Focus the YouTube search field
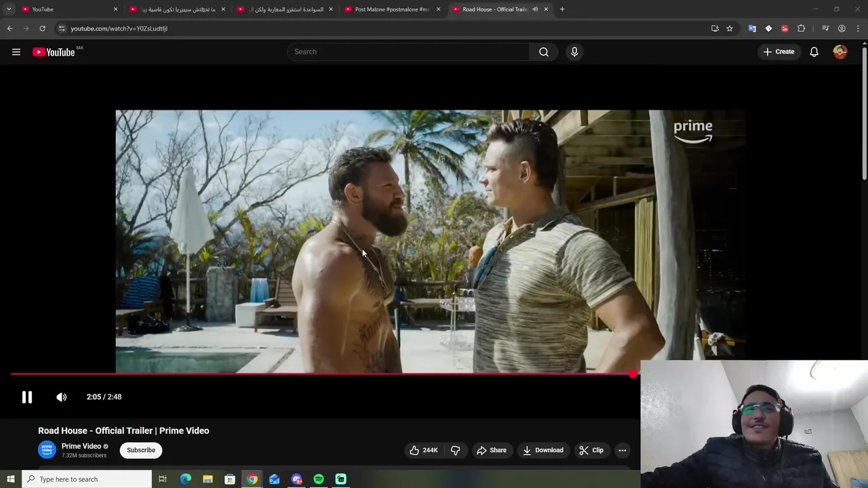Image resolution: width=868 pixels, height=488 pixels. click(x=408, y=52)
